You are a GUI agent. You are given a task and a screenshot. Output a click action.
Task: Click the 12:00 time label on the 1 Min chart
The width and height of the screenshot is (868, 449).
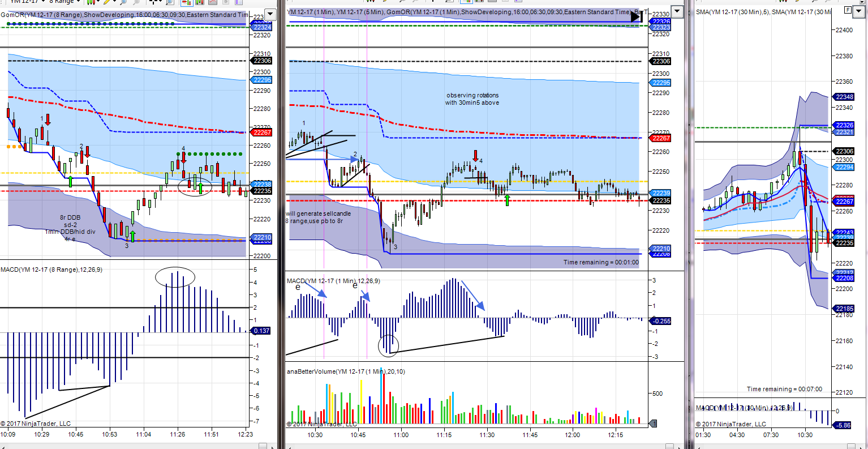pyautogui.click(x=573, y=435)
